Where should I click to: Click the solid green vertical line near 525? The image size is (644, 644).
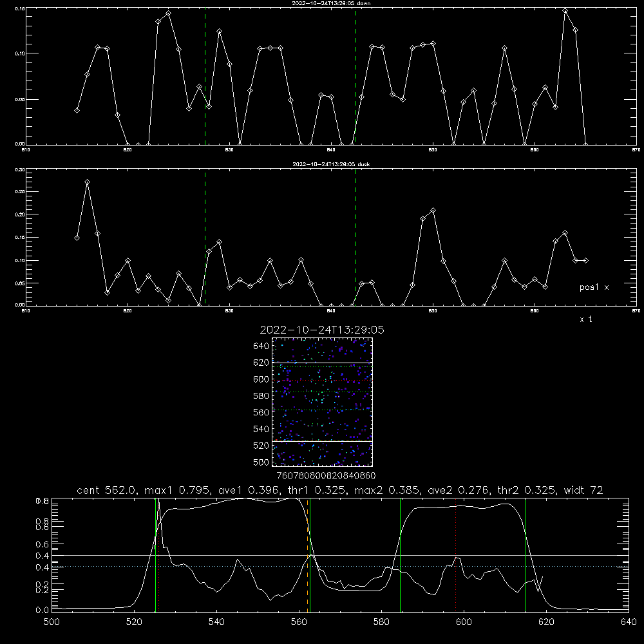click(155, 555)
